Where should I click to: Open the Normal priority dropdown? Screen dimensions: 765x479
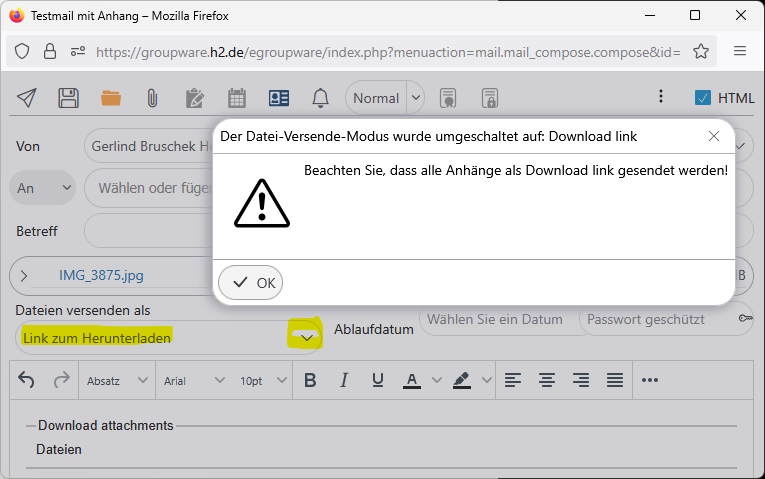click(385, 98)
